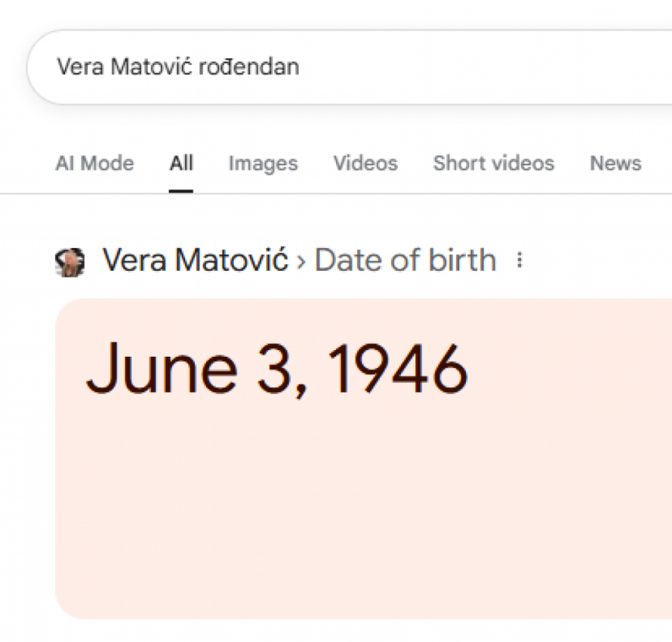Screen dimensions: 672x642
Task: Open the three-dot menu beside Date of birth
Action: tap(520, 261)
